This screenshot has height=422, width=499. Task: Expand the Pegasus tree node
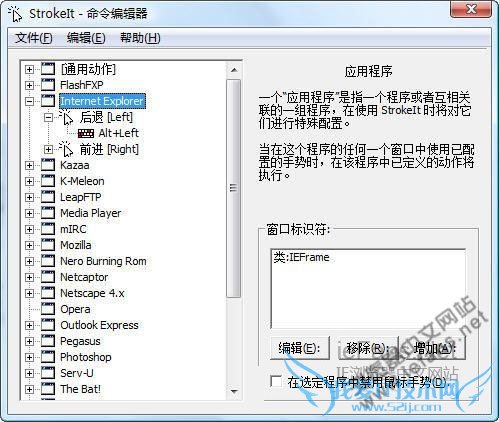click(x=29, y=341)
